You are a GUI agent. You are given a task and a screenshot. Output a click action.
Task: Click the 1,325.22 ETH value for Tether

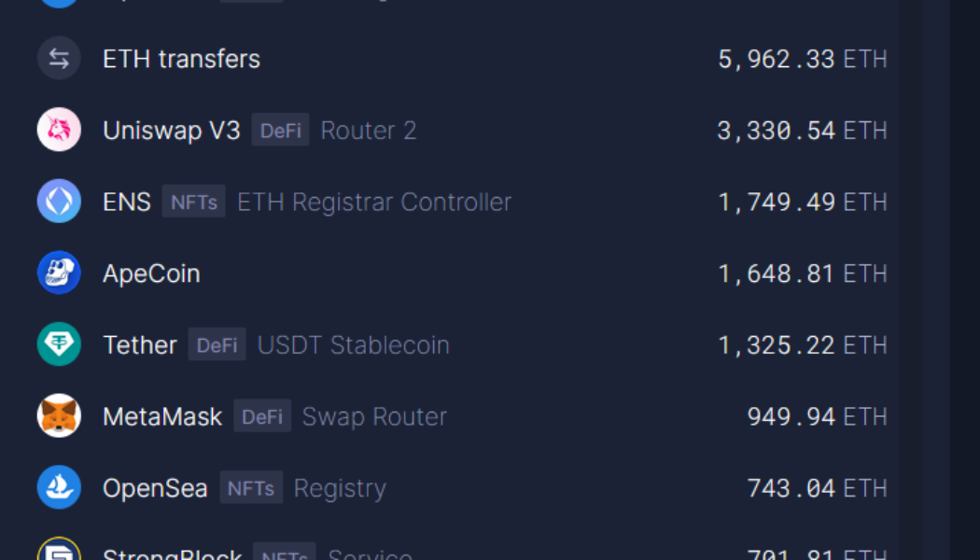click(802, 344)
